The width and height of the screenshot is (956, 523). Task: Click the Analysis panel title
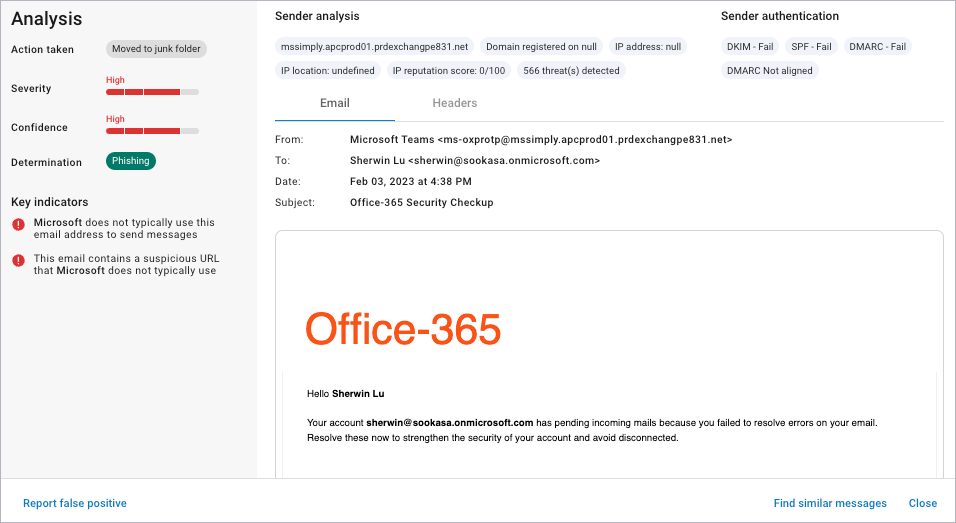click(x=46, y=19)
